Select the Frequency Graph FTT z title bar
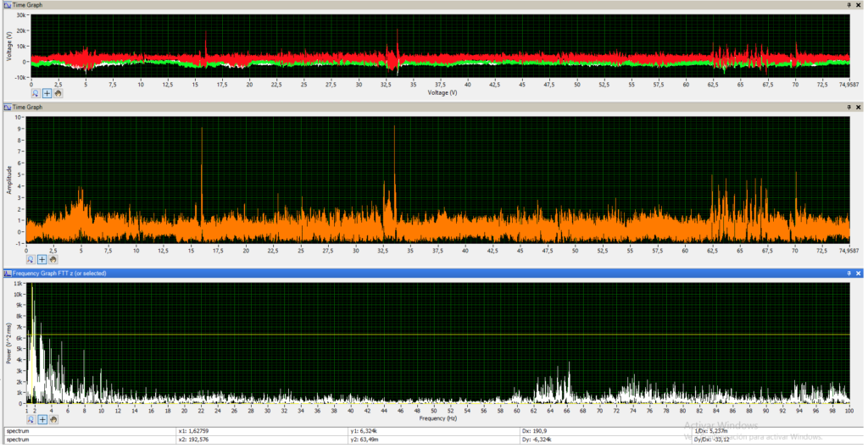The height and width of the screenshot is (448, 868). coord(433,274)
